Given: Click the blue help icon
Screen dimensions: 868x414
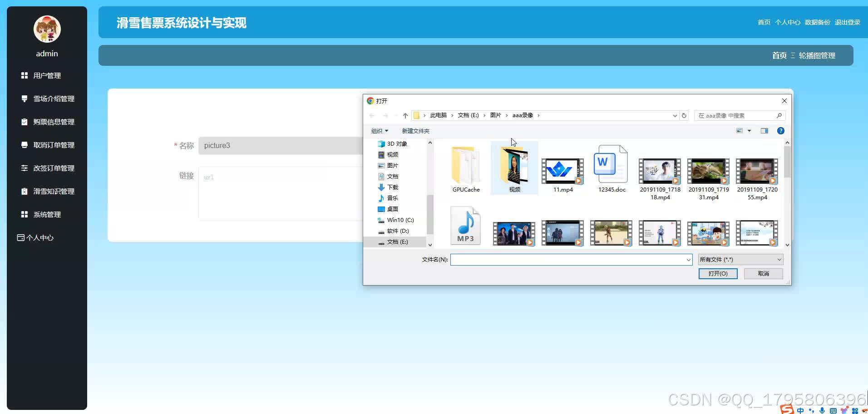Looking at the screenshot, I should click(781, 131).
